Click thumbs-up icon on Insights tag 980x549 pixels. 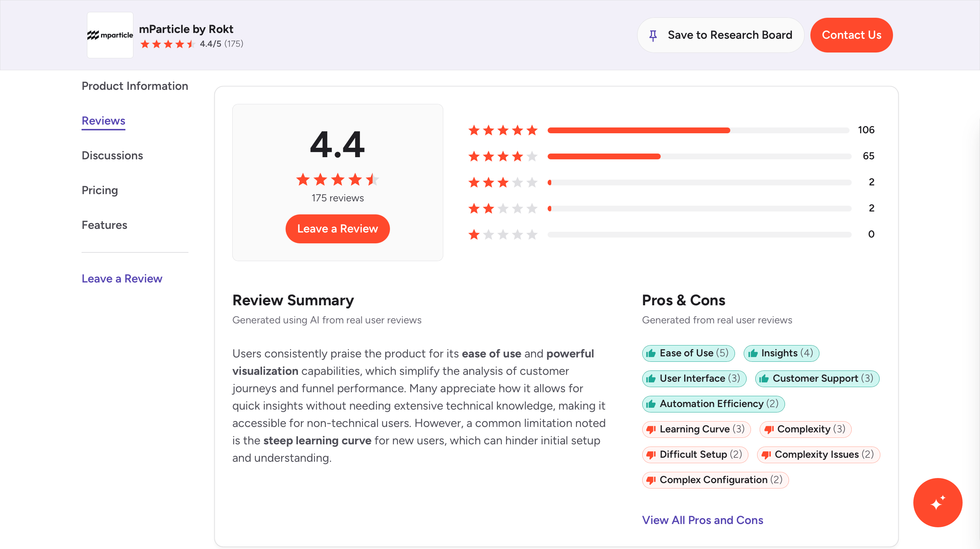(752, 353)
